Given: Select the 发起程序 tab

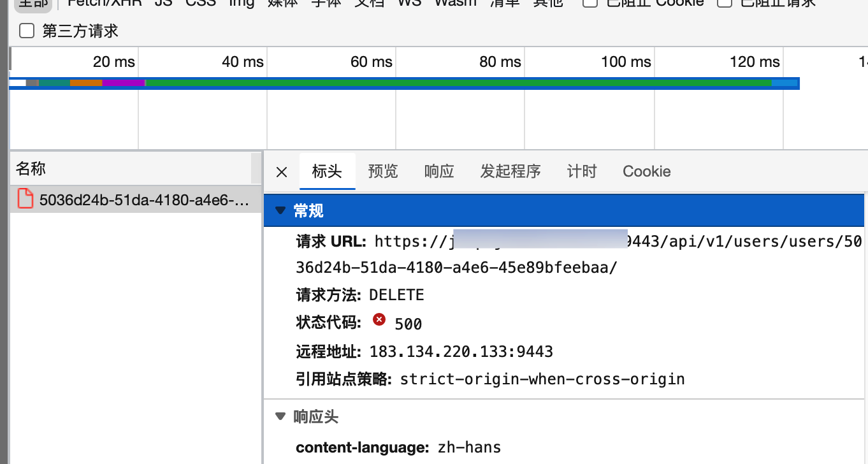Looking at the screenshot, I should coord(510,171).
